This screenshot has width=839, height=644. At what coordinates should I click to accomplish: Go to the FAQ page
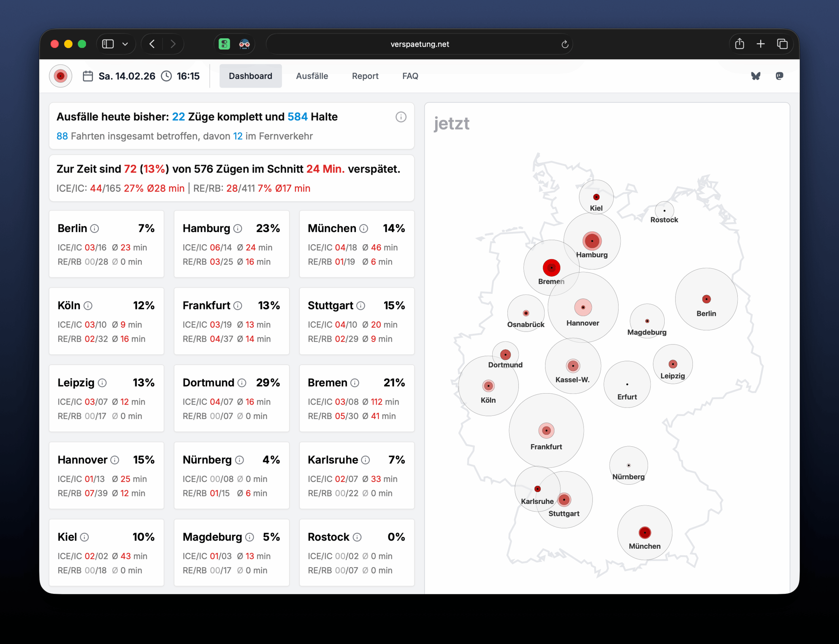(x=410, y=76)
